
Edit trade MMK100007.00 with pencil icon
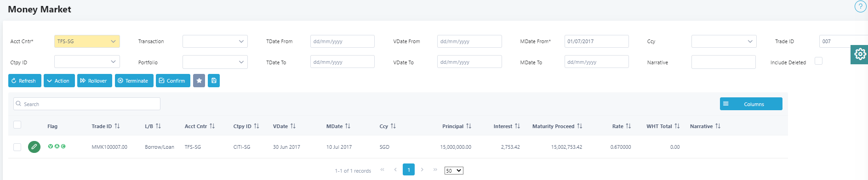34,147
